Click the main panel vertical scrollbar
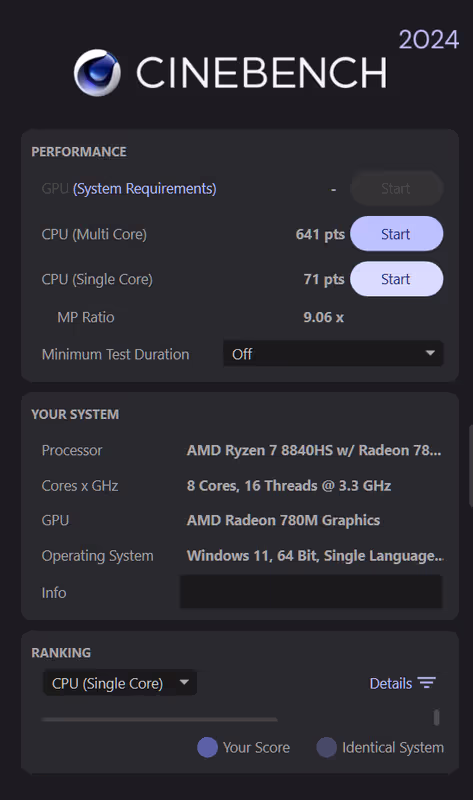 click(470, 466)
